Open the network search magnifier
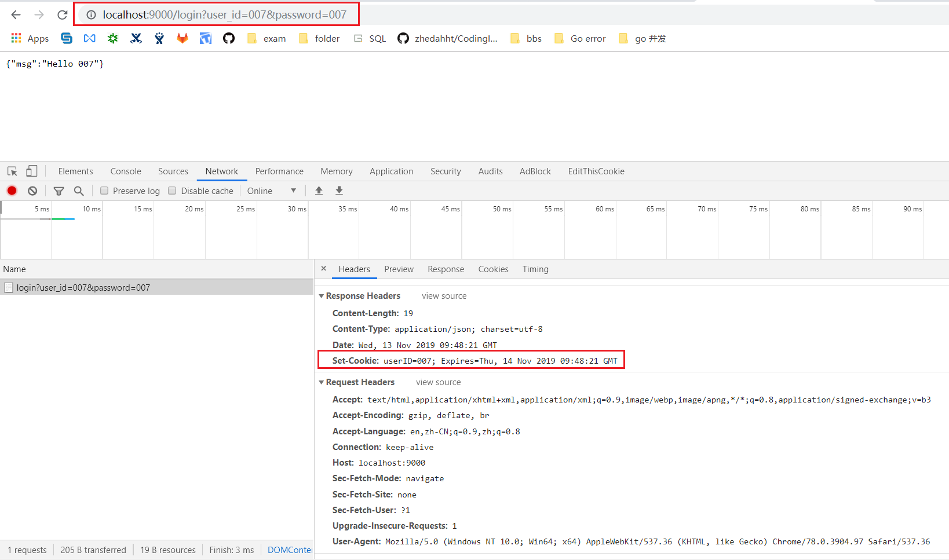Image resolution: width=949 pixels, height=560 pixels. 79,191
